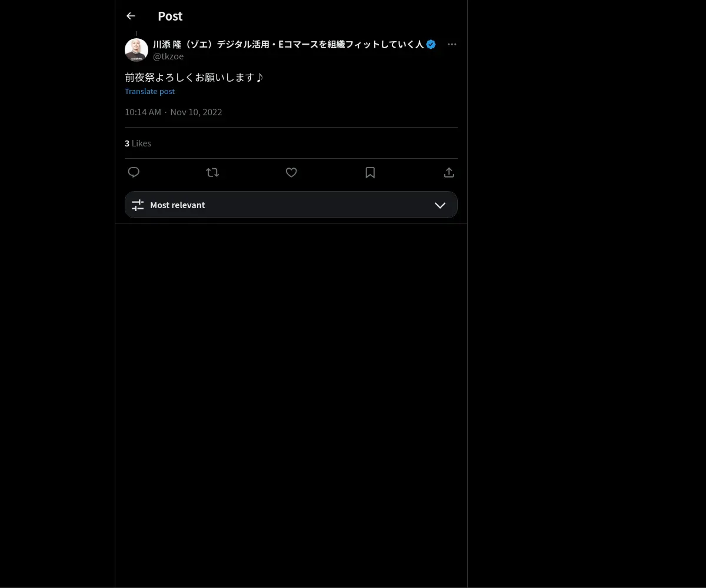Click the empty replies area below the sort bar
The height and width of the screenshot is (588, 706).
tap(291, 406)
